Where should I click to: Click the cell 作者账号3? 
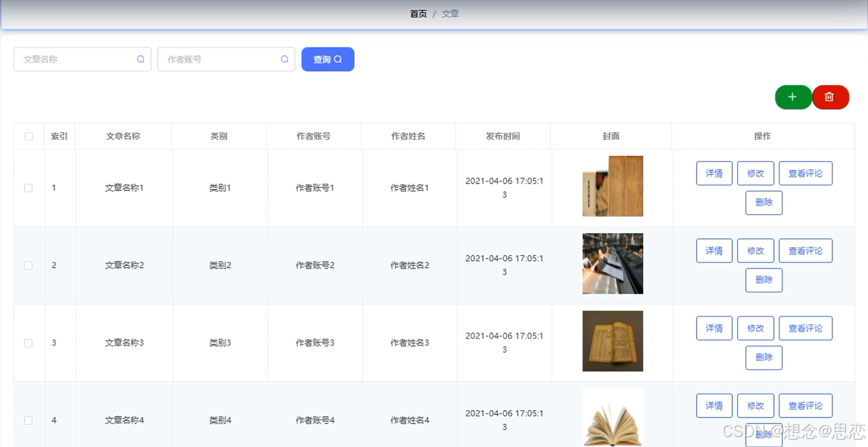(315, 343)
